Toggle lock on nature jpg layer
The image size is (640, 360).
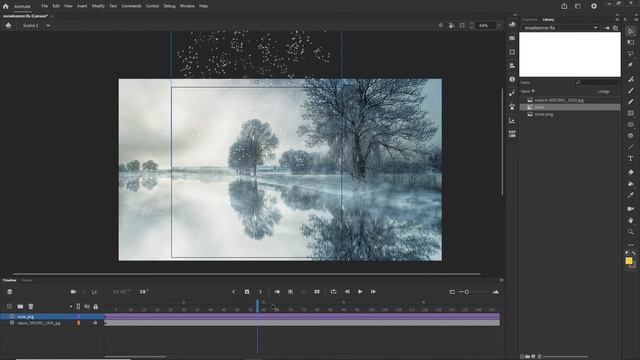click(96, 323)
